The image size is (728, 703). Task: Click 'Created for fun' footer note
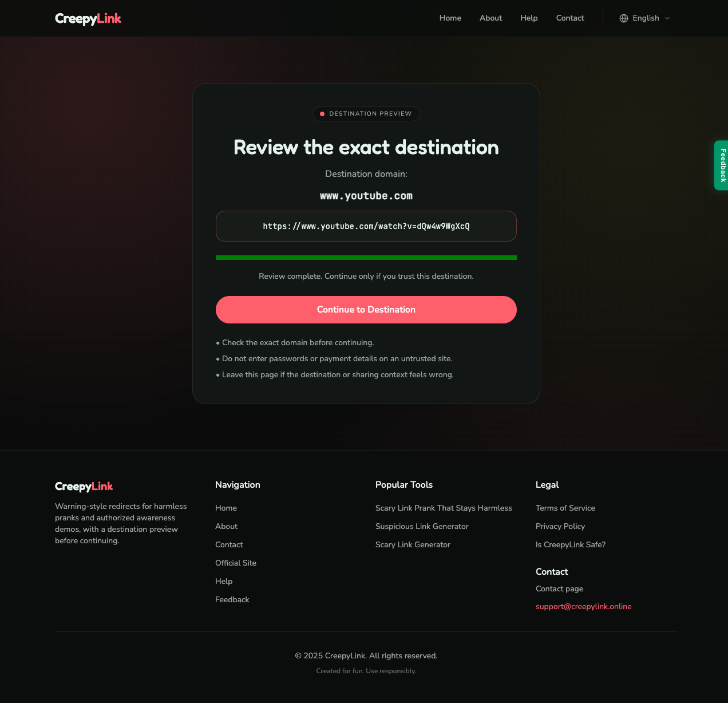click(366, 671)
